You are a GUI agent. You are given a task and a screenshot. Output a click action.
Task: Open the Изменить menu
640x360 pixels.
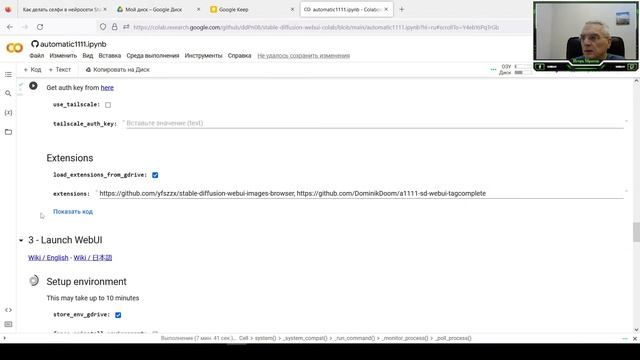[63, 56]
